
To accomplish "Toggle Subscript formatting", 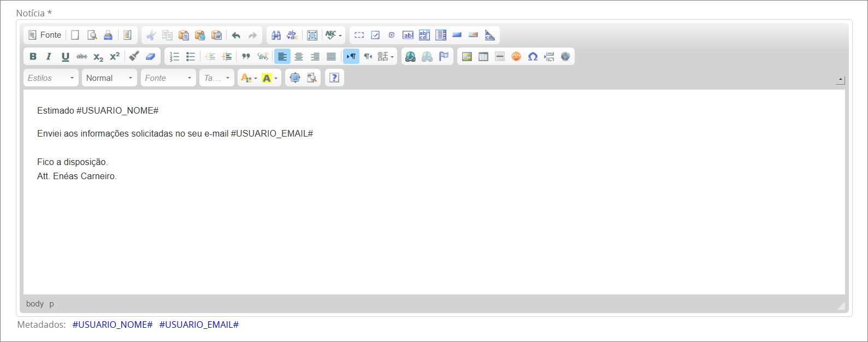I will click(98, 56).
